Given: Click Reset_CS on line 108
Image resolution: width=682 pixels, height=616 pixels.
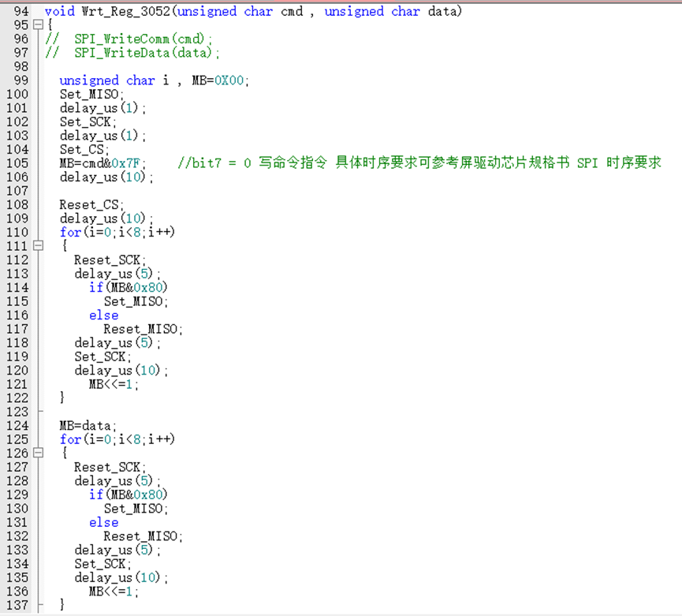Looking at the screenshot, I should 91,205.
